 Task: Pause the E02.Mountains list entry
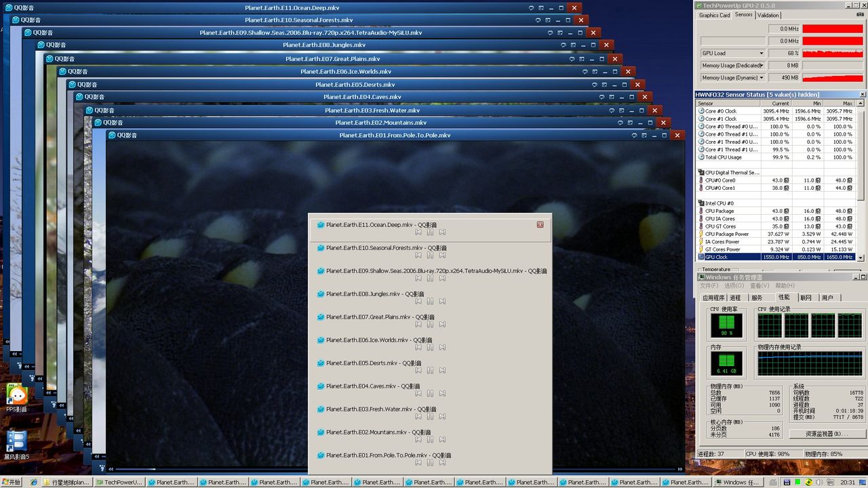pyautogui.click(x=430, y=440)
